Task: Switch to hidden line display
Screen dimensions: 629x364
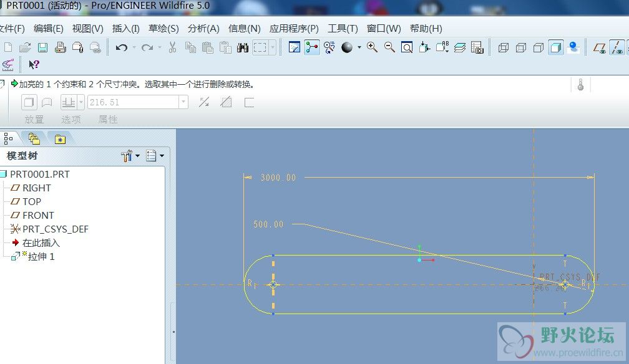Action: (x=520, y=48)
